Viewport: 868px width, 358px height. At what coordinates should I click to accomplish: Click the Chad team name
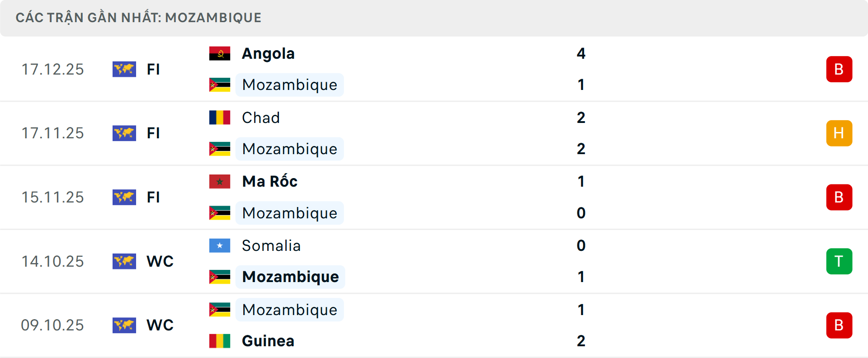pyautogui.click(x=261, y=118)
